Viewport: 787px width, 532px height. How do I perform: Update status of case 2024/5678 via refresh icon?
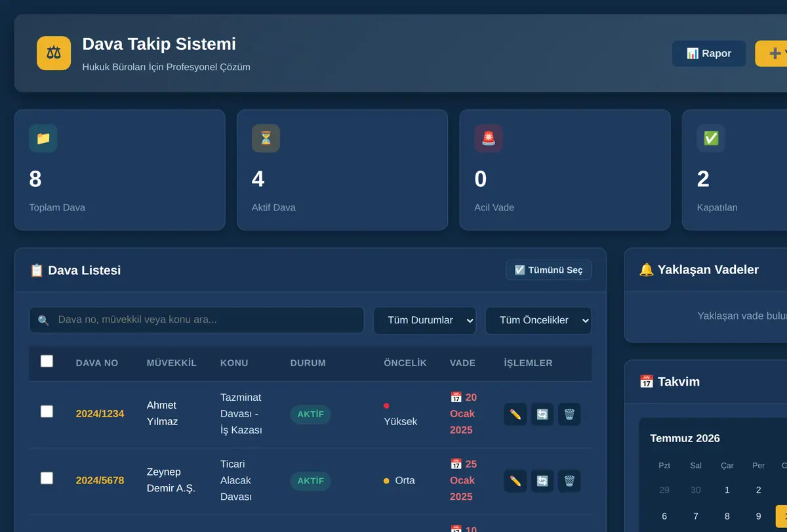pos(542,481)
